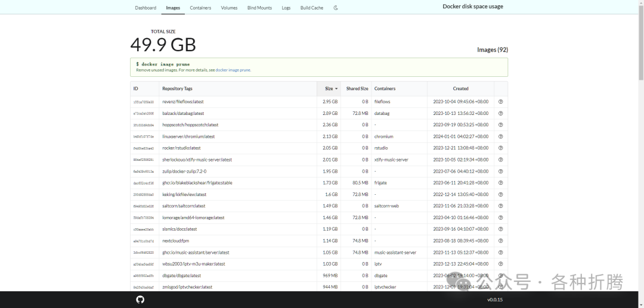644x308 pixels.
Task: Select rocker/rstudio:latest repository tag
Action: (181, 148)
